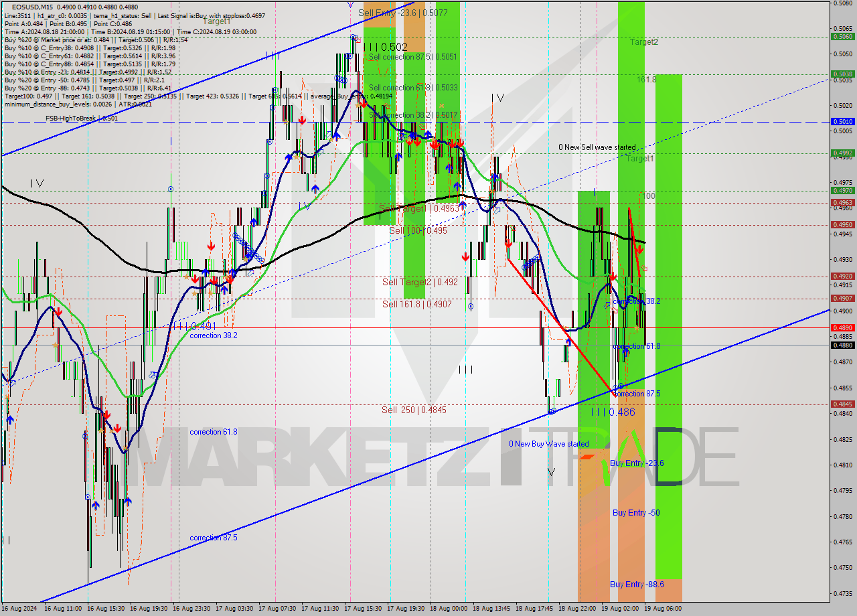Select the green 0.5060 price tag on axis
Image resolution: width=857 pixels, height=616 pixels.
coord(842,37)
